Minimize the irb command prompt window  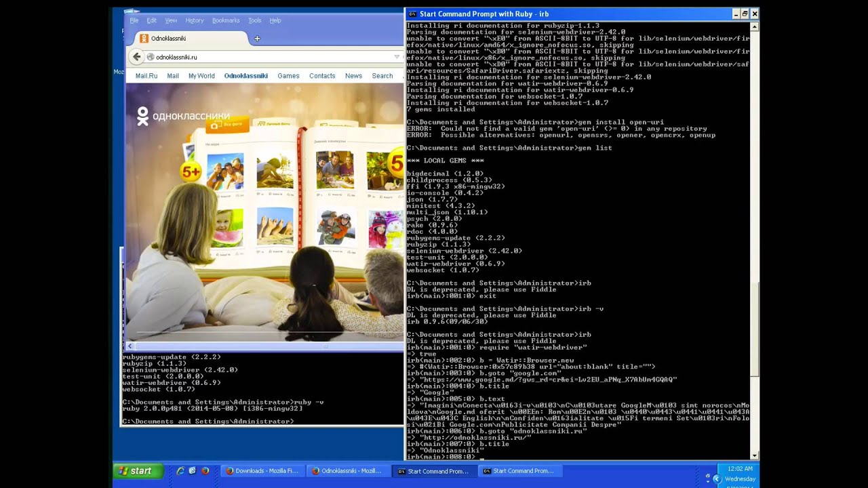(736, 14)
